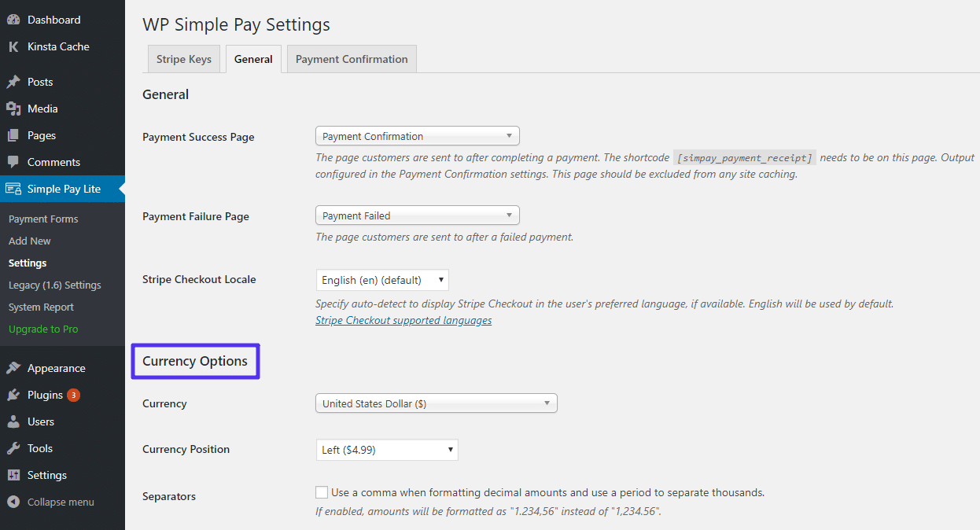Choose a currency from Currency dropdown
This screenshot has width=980, height=530.
coord(436,403)
